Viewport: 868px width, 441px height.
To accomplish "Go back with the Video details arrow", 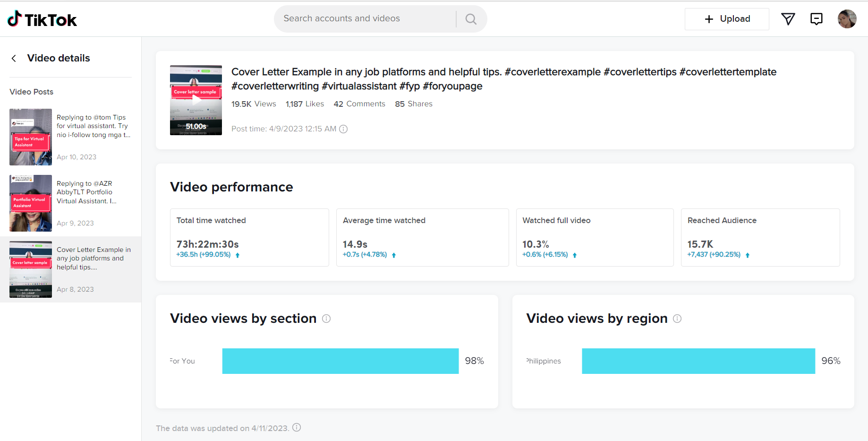I will (14, 58).
